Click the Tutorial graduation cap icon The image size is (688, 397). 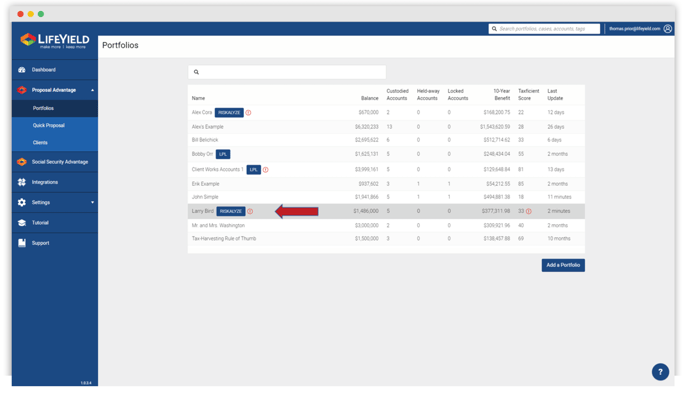pos(22,222)
